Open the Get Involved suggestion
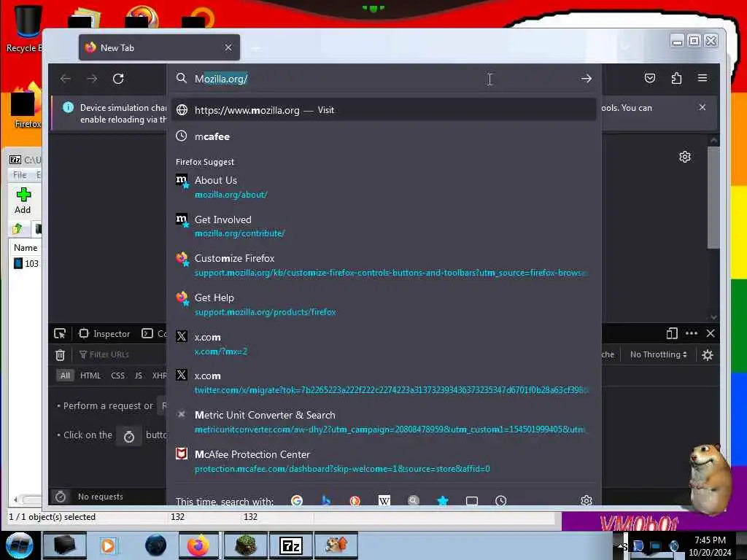This screenshot has height=560, width=747. click(x=384, y=226)
